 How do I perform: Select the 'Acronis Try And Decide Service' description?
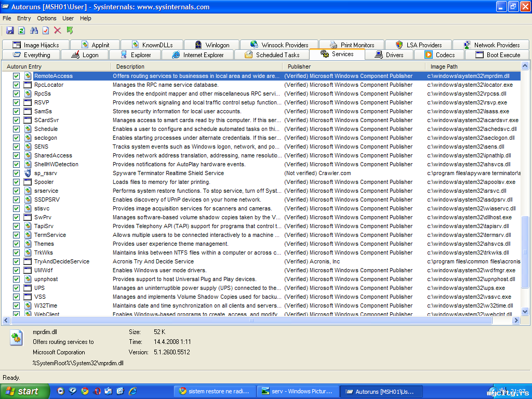153,261
